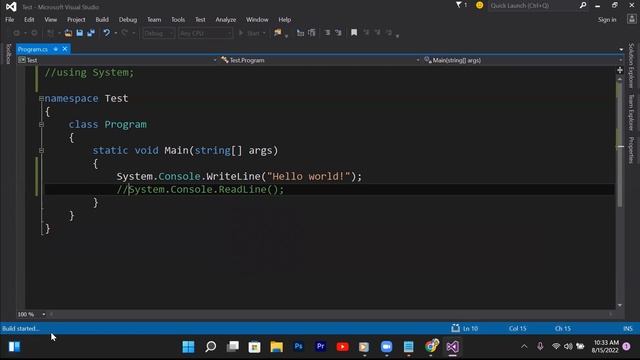Open the Team Explorer side tab
The image size is (640, 360).
tap(631, 113)
